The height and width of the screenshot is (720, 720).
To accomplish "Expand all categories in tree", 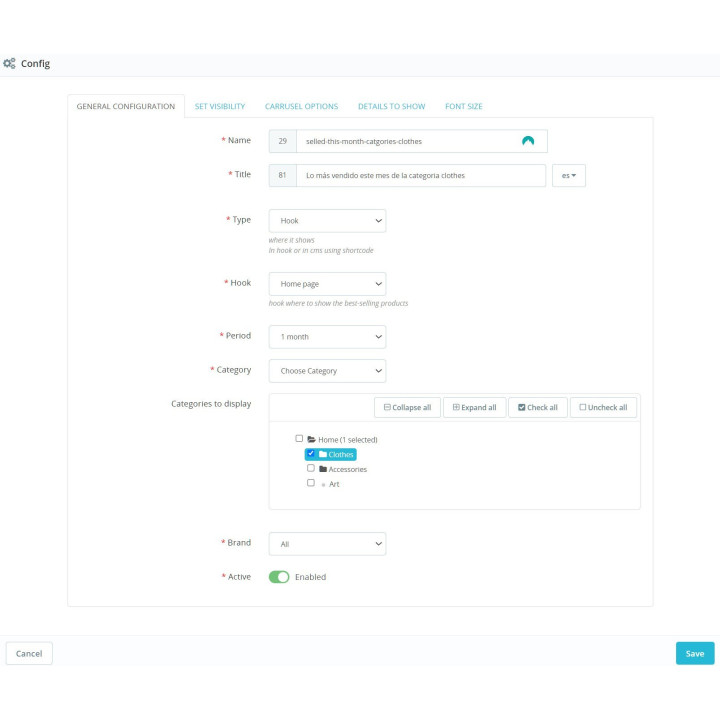I will pyautogui.click(x=474, y=407).
